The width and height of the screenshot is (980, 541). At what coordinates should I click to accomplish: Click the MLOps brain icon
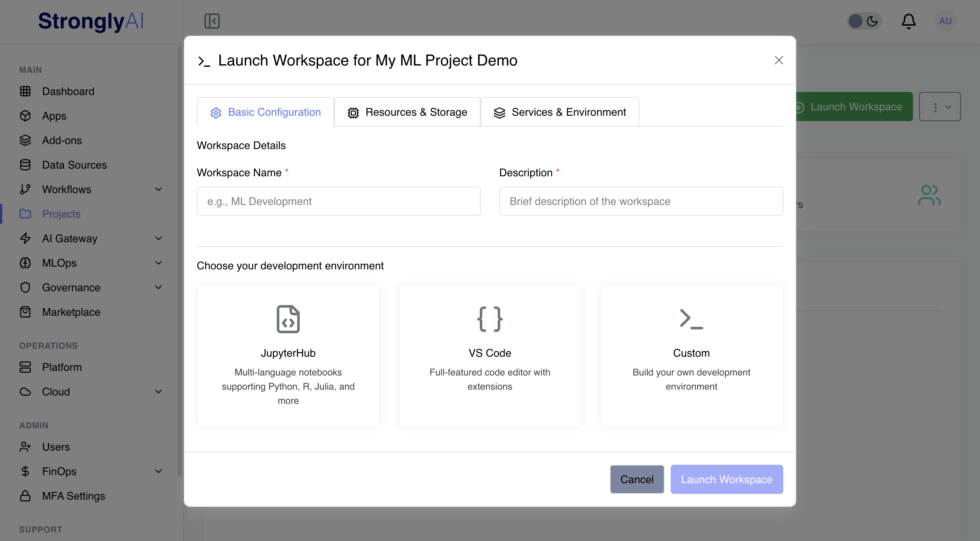25,263
